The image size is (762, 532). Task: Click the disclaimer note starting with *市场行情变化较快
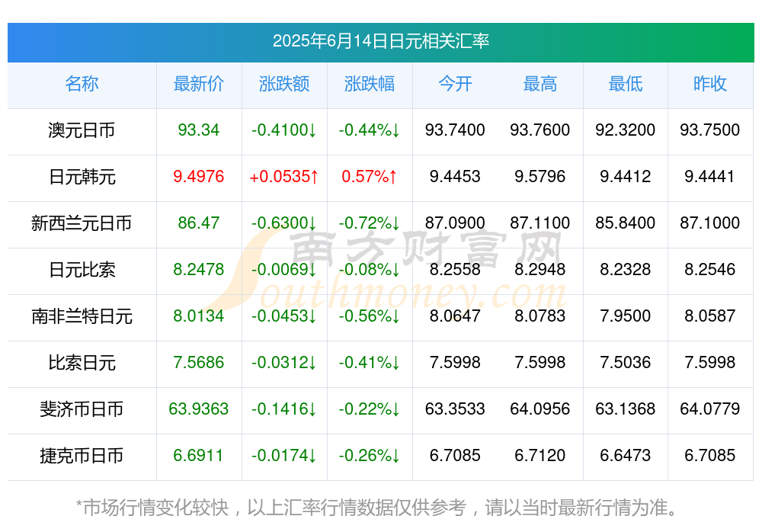(377, 508)
